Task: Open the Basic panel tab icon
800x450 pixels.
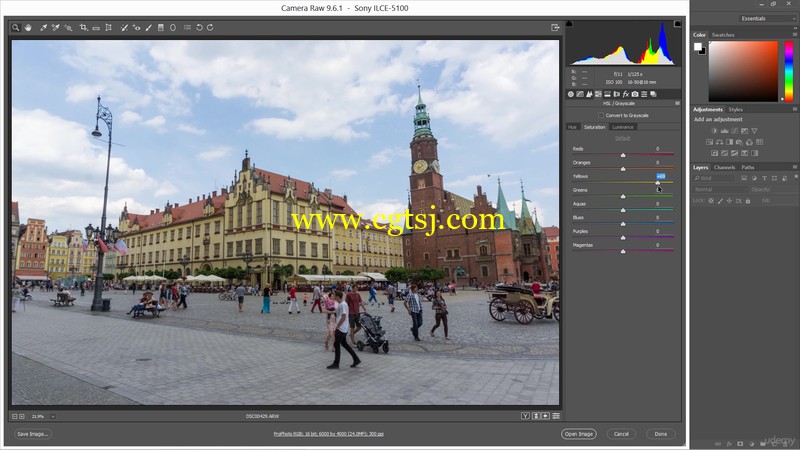Action: point(571,94)
